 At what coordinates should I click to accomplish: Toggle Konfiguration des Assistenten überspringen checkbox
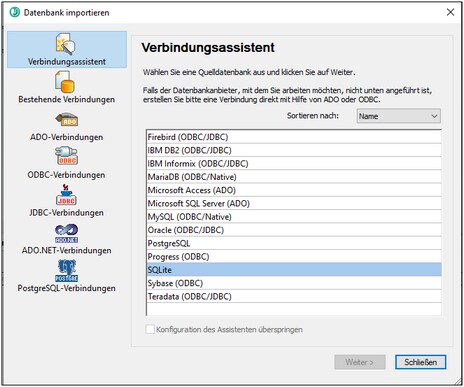[x=150, y=329]
